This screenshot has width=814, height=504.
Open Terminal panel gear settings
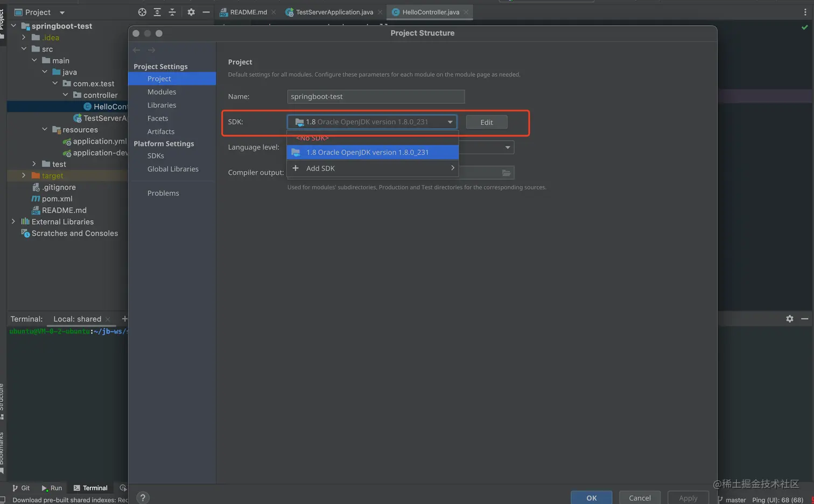(x=790, y=319)
